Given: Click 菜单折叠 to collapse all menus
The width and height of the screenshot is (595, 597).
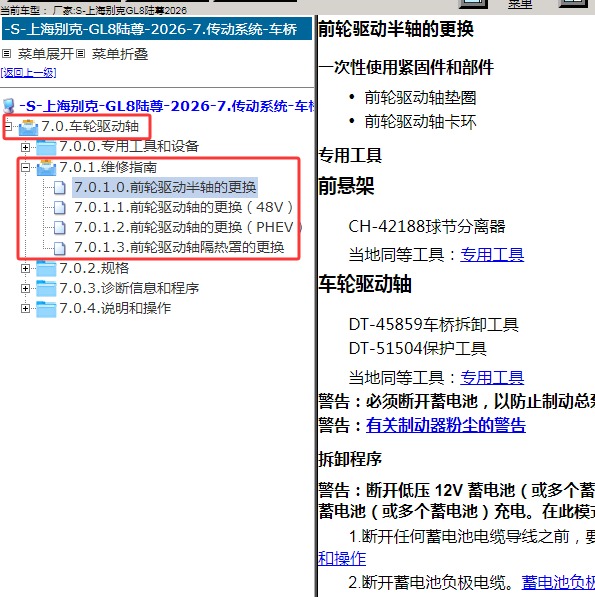Looking at the screenshot, I should tap(120, 54).
